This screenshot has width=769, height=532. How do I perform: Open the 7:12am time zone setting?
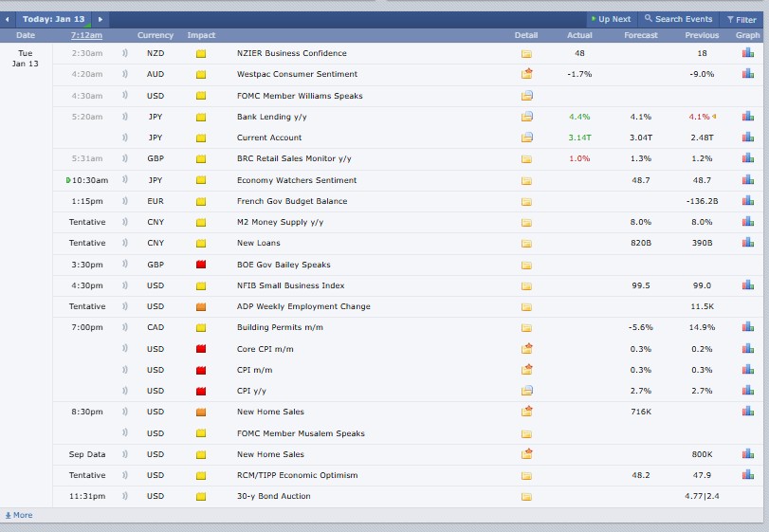(x=86, y=35)
